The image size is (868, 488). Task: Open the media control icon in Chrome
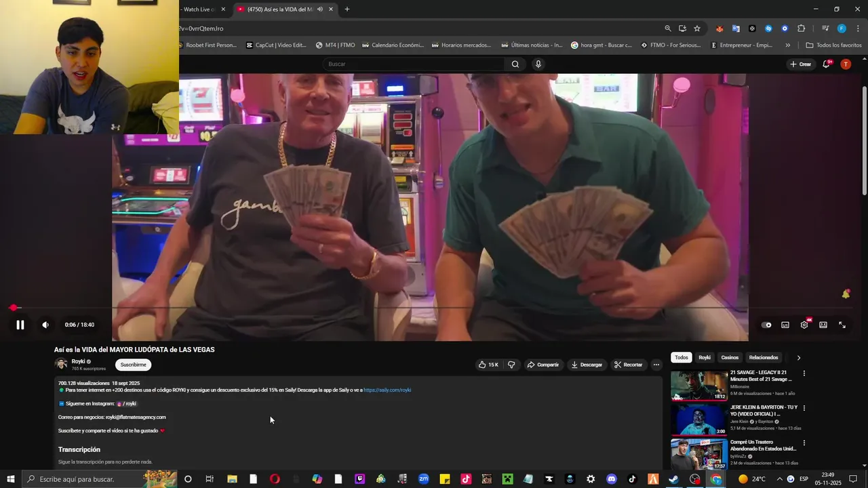(x=825, y=28)
